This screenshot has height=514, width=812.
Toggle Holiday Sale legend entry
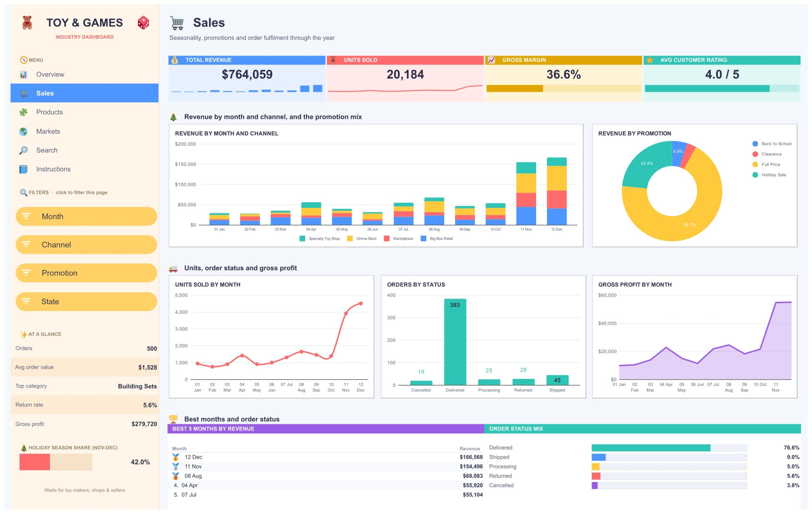[769, 175]
